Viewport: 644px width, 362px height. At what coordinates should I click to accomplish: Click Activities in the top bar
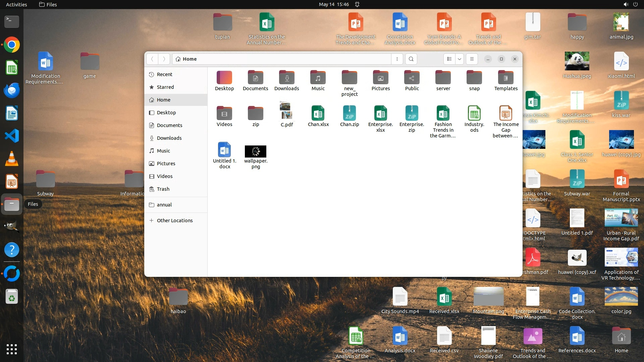tap(16, 4)
